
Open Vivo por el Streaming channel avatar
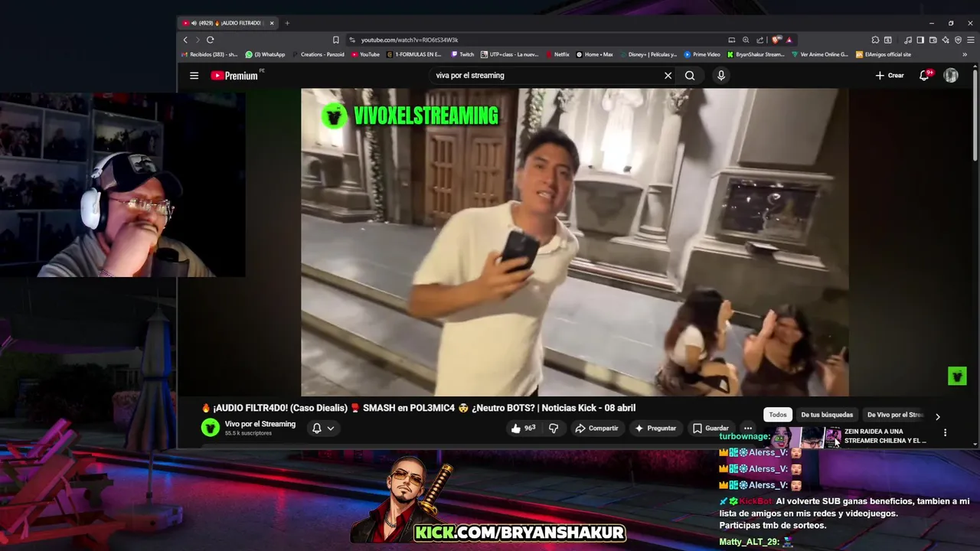pos(210,428)
